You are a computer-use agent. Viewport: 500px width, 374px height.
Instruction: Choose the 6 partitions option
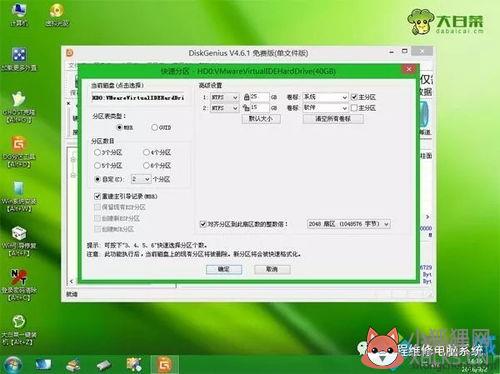click(x=146, y=165)
